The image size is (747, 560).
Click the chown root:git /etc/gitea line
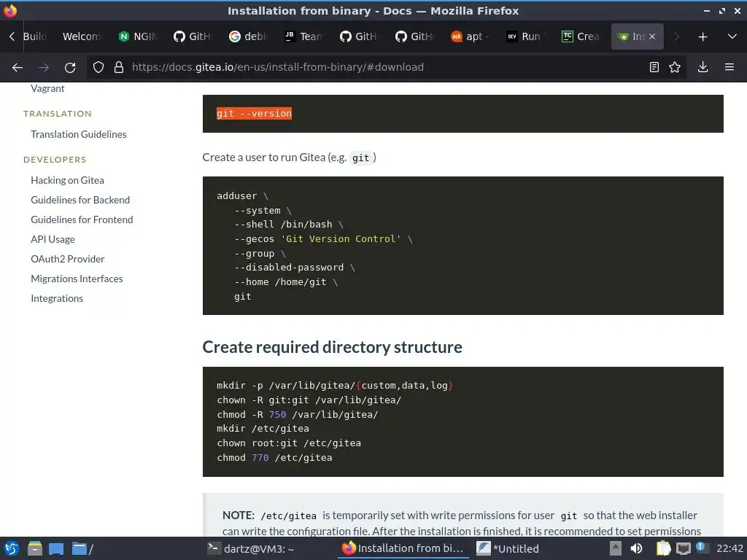tap(289, 443)
